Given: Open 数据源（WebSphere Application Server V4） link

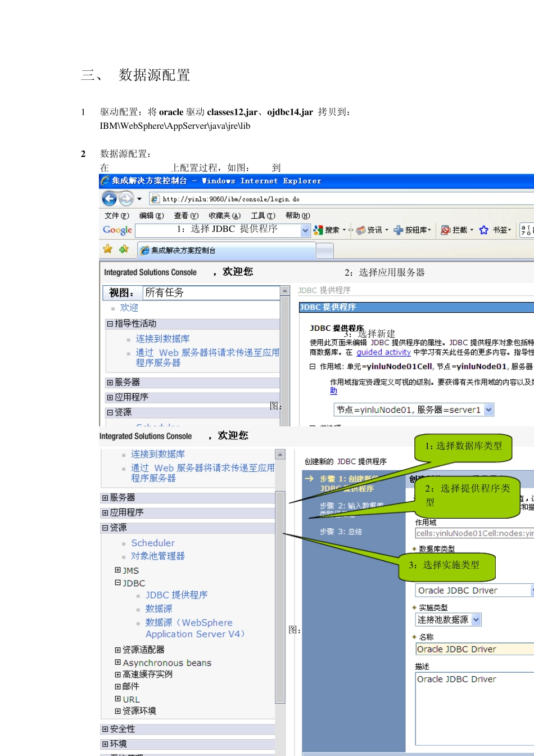Looking at the screenshot, I should coord(196,628).
